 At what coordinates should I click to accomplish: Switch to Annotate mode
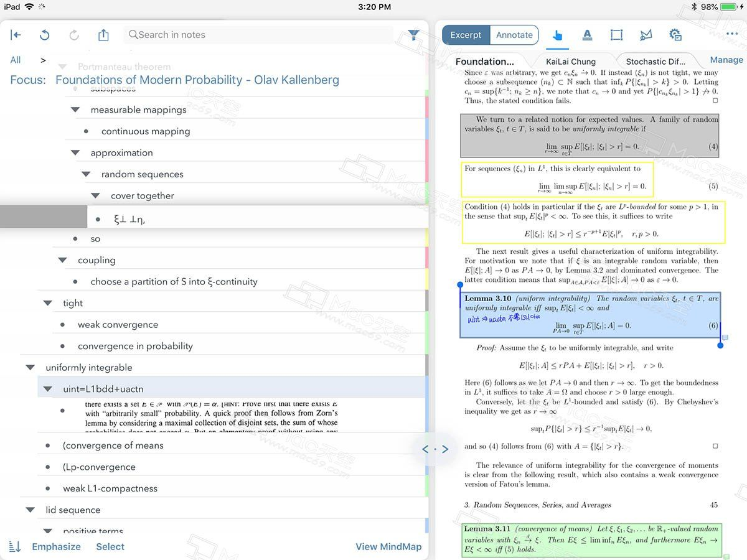[514, 35]
